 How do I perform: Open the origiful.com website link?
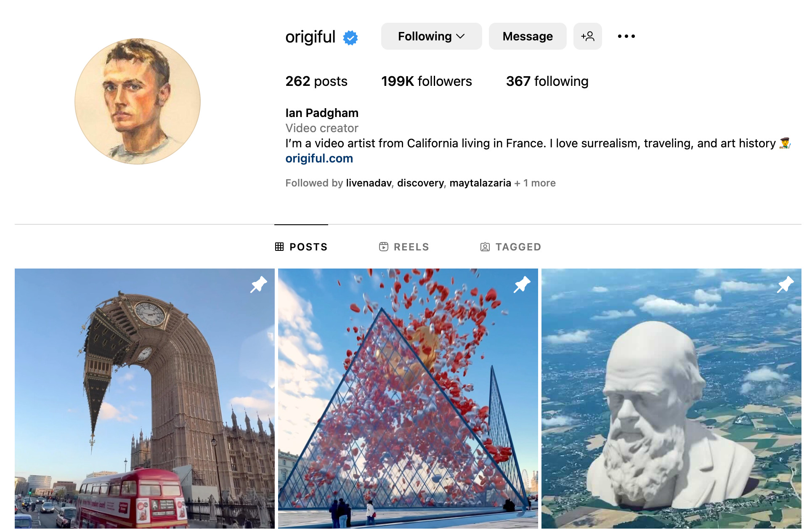pos(319,159)
